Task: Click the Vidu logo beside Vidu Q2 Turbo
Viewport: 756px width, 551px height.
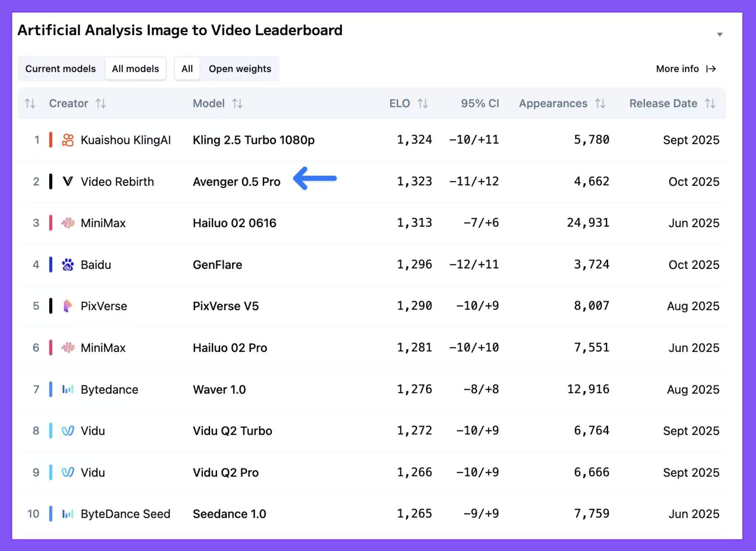Action: [68, 431]
